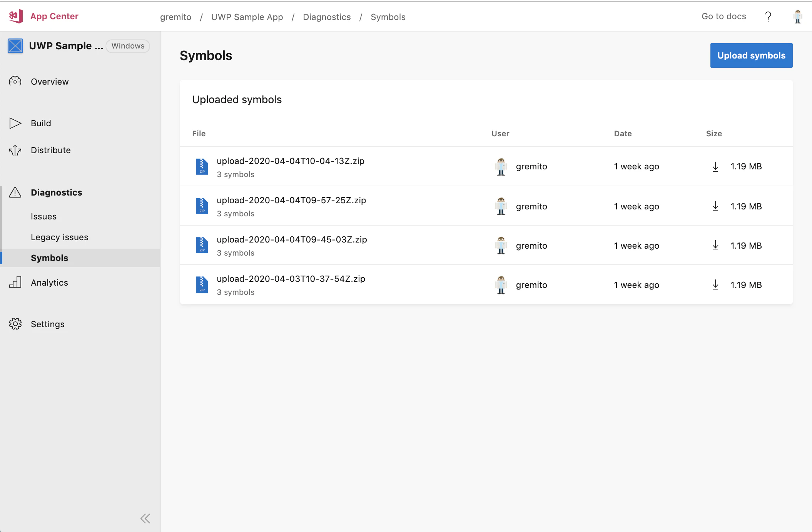Click gremito avatar in 10-37-54Z row
The image size is (812, 532).
[501, 285]
